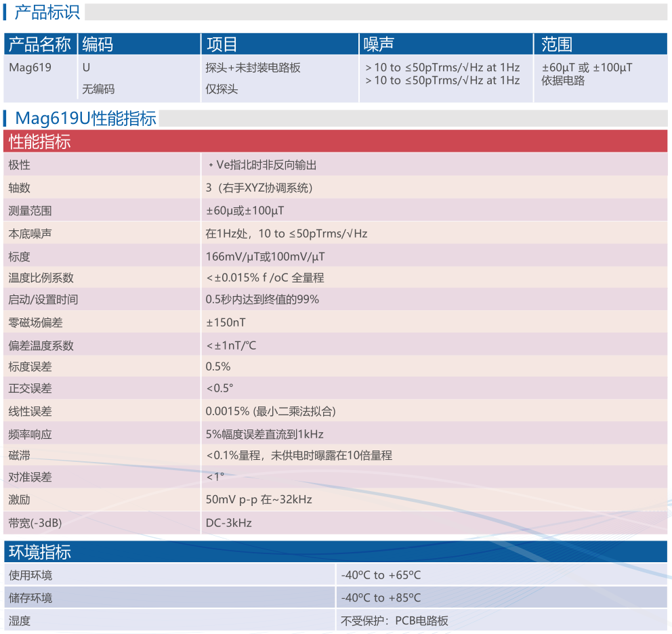Click the "Mag619" product name cell
The height and width of the screenshot is (634, 672).
pos(30,67)
